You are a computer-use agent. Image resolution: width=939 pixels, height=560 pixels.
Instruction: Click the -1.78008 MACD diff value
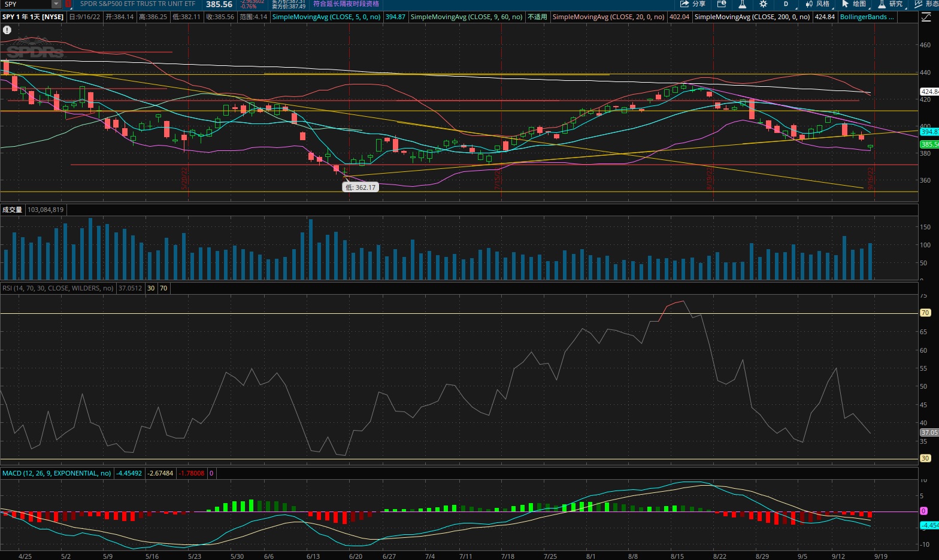(192, 473)
